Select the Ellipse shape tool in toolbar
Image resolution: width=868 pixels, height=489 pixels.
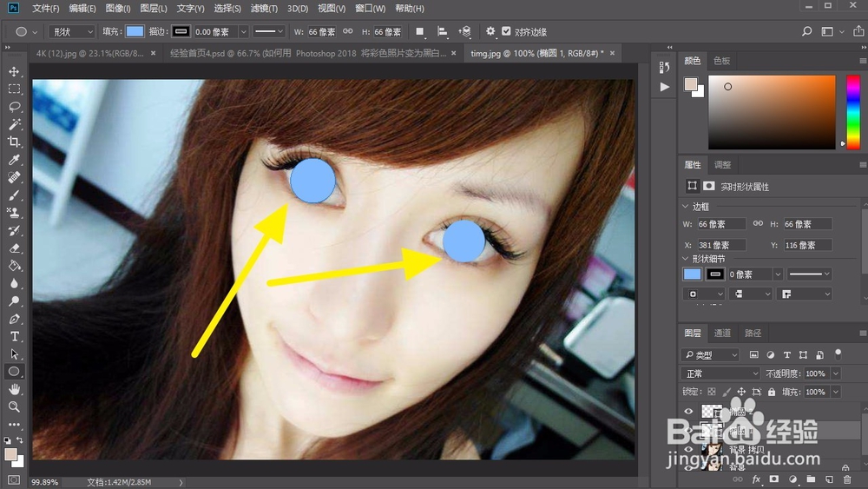(x=15, y=372)
